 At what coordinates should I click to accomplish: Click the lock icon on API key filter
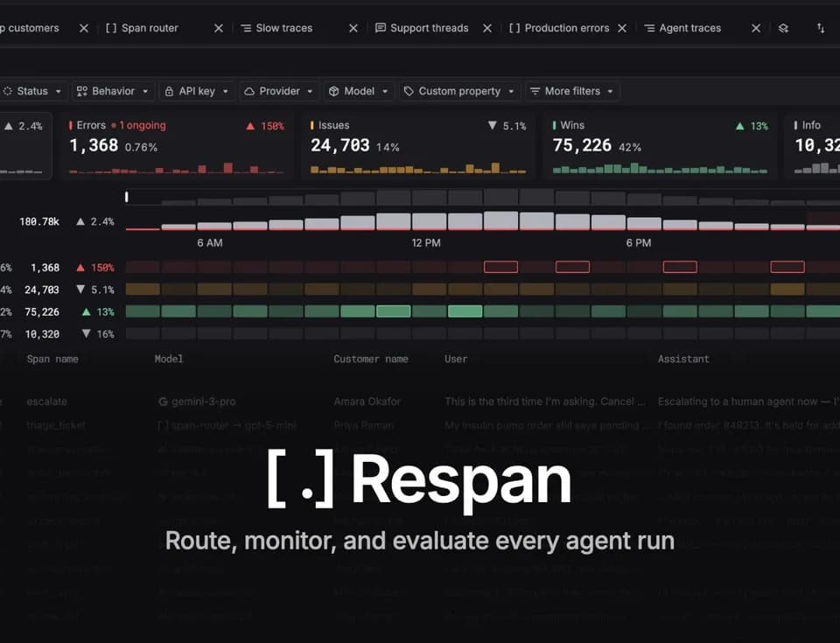(x=169, y=92)
